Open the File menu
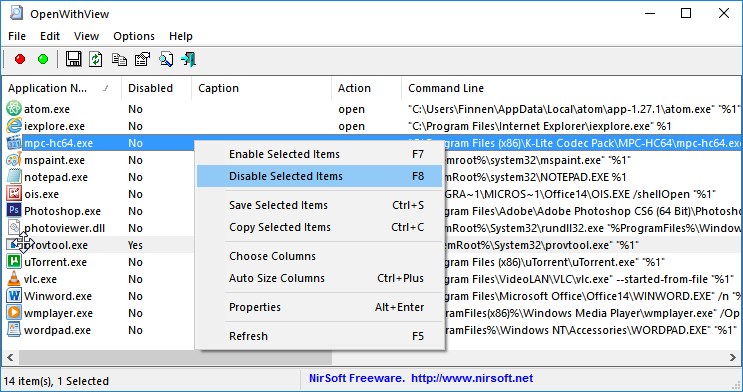Screen dimensions: 743x392 pos(17,36)
